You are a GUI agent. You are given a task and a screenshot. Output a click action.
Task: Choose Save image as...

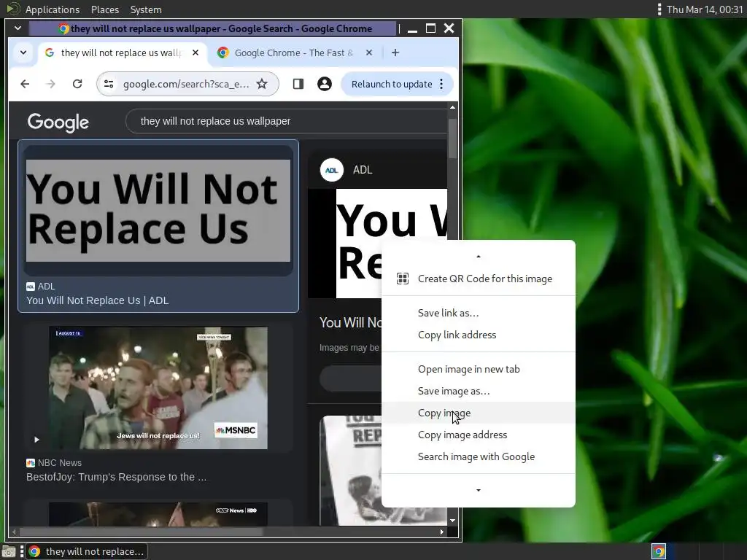click(x=479, y=391)
